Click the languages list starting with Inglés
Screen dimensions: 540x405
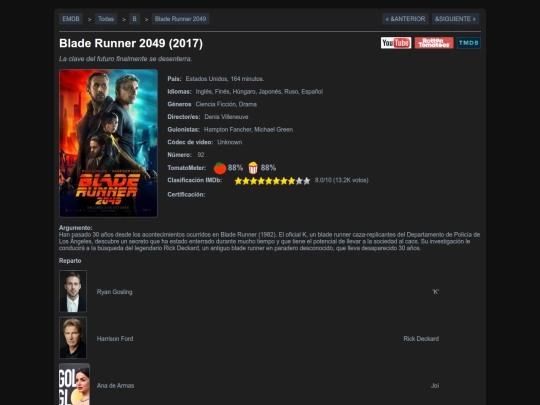(259, 92)
